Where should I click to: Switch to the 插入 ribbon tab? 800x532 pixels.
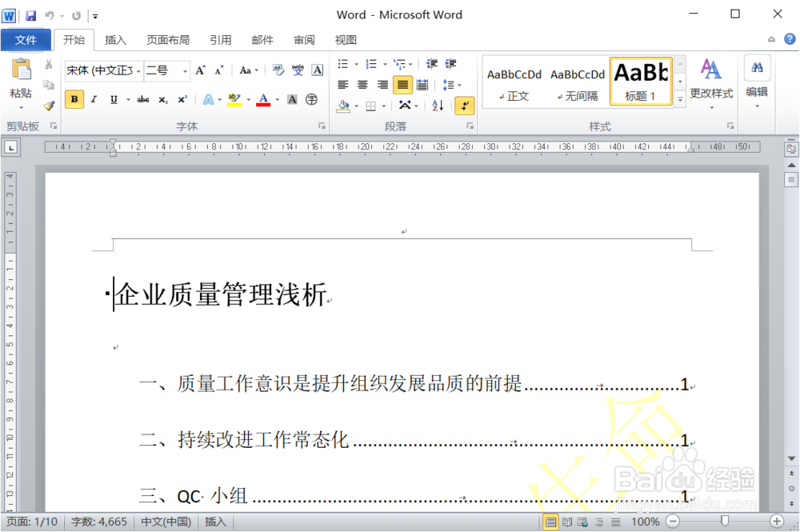116,39
